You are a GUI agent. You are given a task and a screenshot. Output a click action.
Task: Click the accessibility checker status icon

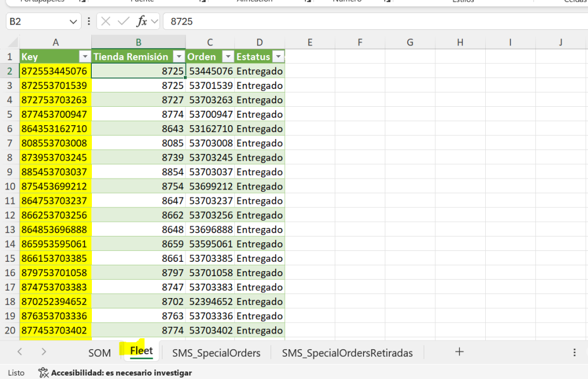(x=43, y=373)
